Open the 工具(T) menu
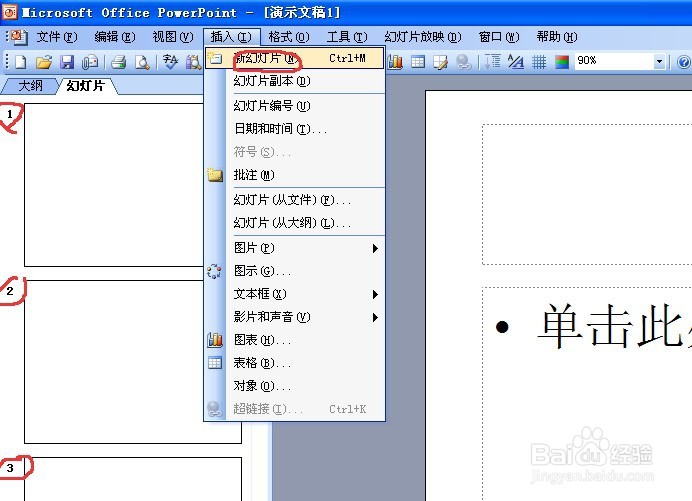692x501 pixels. coord(347,37)
